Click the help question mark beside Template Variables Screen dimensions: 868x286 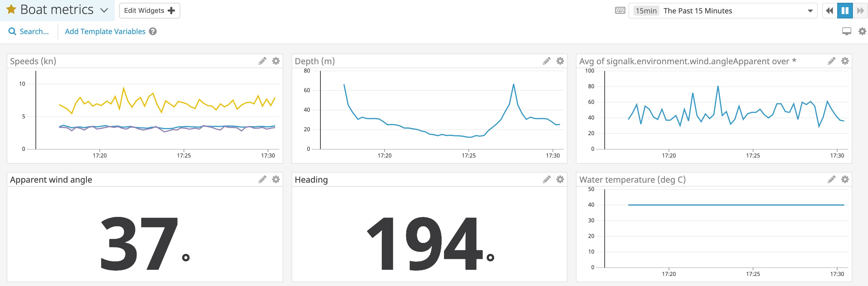coord(153,31)
